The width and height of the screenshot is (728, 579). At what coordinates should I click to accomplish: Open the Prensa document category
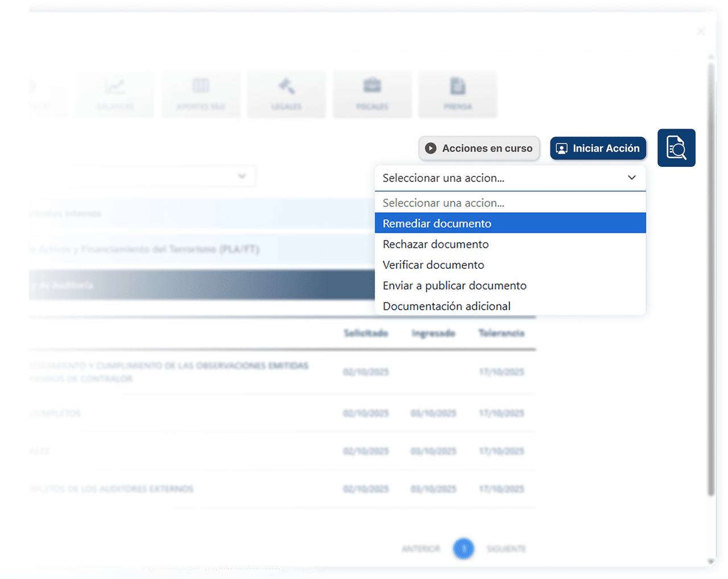point(458,95)
